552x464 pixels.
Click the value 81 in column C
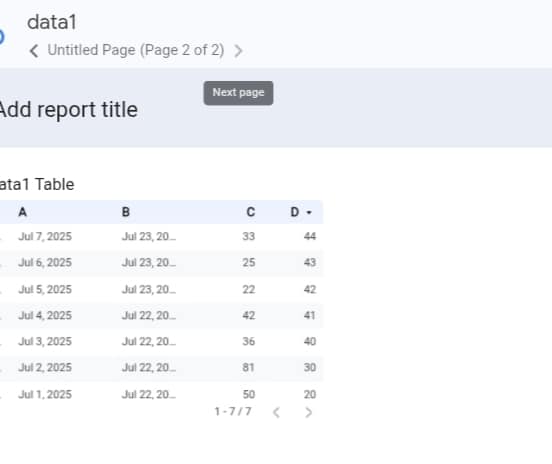pyautogui.click(x=249, y=368)
